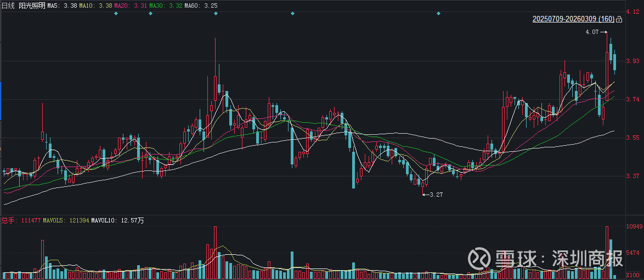Click the 4.12 price axis label
The height and width of the screenshot is (280, 644).
click(x=632, y=12)
